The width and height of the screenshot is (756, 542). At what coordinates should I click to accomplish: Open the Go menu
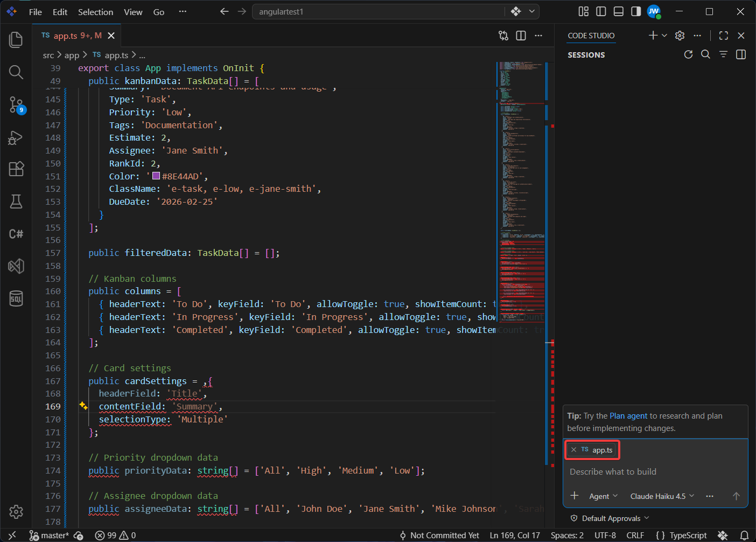[x=159, y=12]
